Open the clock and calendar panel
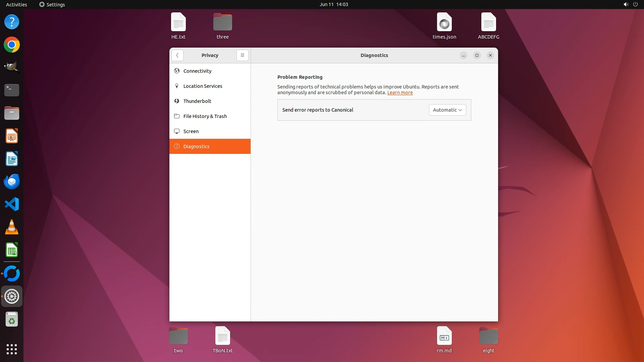 point(333,4)
